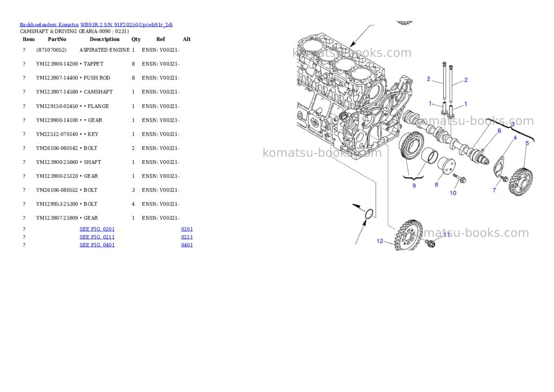Select part number YM129150-02450
Screen dimensions: 554x392
click(x=57, y=107)
